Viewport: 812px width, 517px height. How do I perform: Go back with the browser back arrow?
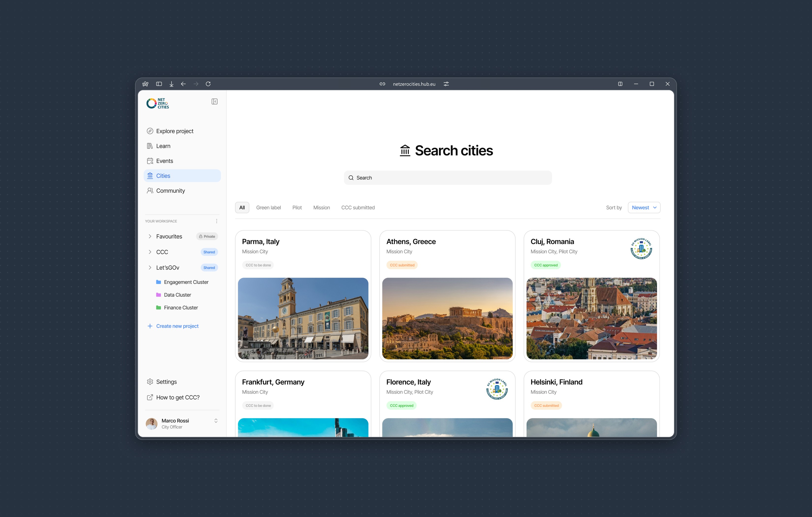[x=183, y=84]
